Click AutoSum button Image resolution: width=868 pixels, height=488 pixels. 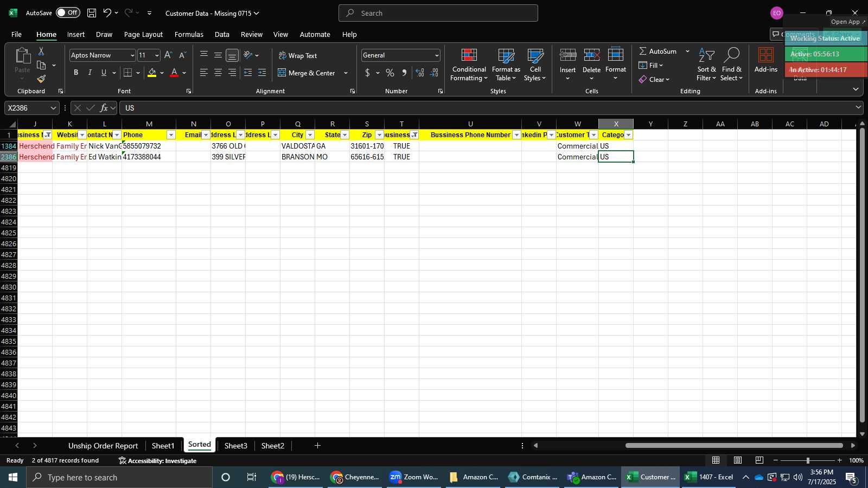point(658,51)
